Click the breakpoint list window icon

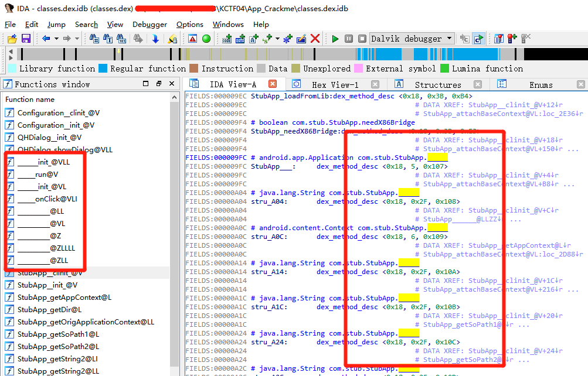499,39
